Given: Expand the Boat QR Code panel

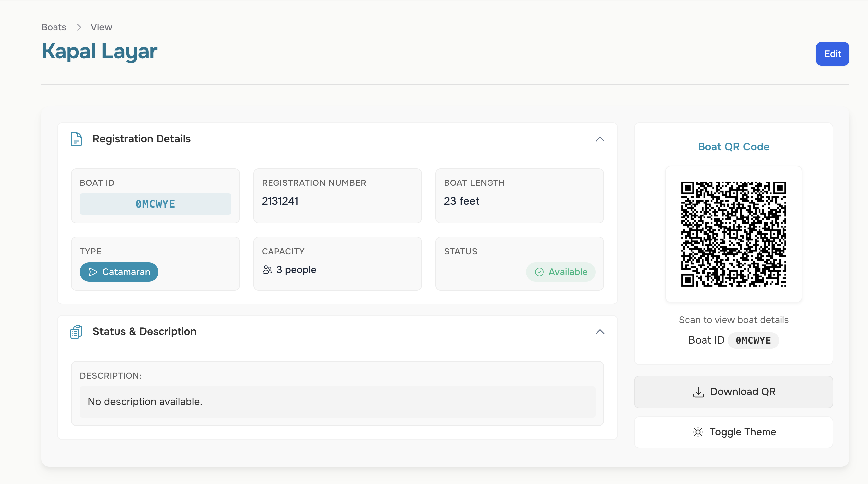Looking at the screenshot, I should tap(733, 147).
